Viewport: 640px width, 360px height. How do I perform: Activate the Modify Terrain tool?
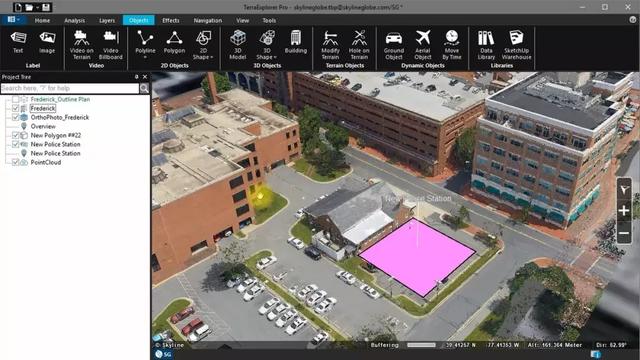330,45
